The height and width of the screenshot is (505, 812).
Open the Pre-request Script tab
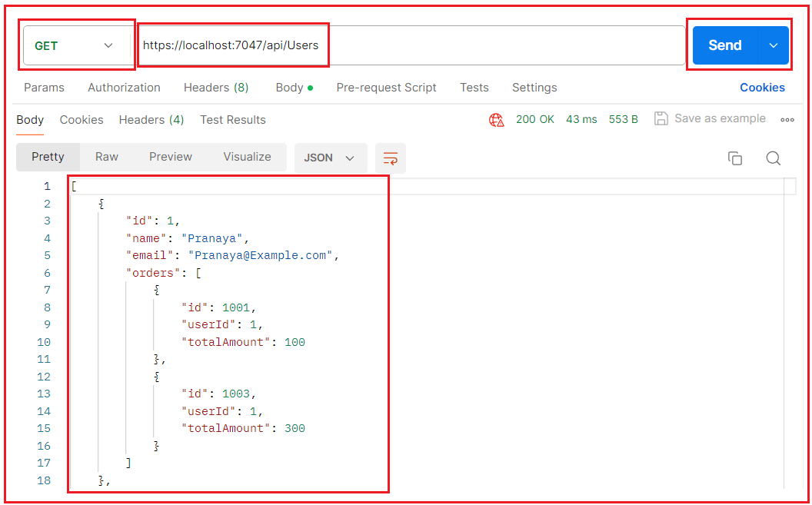tap(386, 88)
